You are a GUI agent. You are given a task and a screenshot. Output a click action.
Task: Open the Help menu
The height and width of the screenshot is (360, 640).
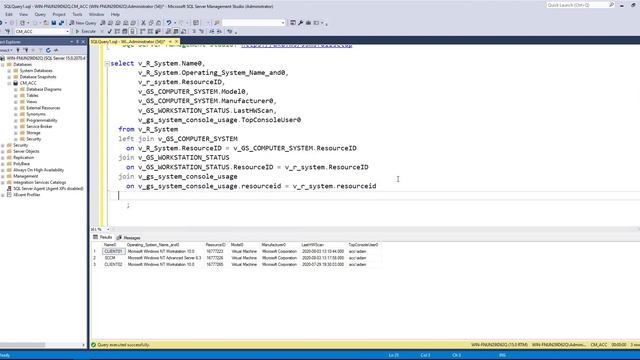coord(115,14)
